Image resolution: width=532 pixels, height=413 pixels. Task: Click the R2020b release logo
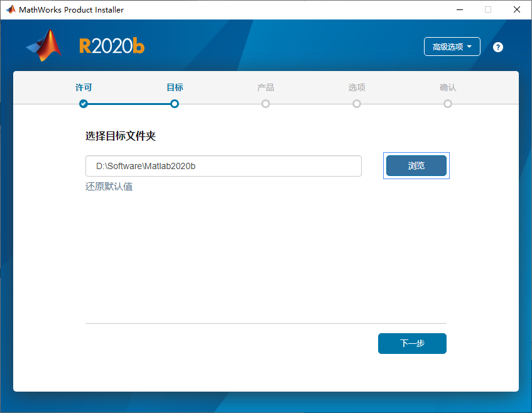click(x=112, y=46)
